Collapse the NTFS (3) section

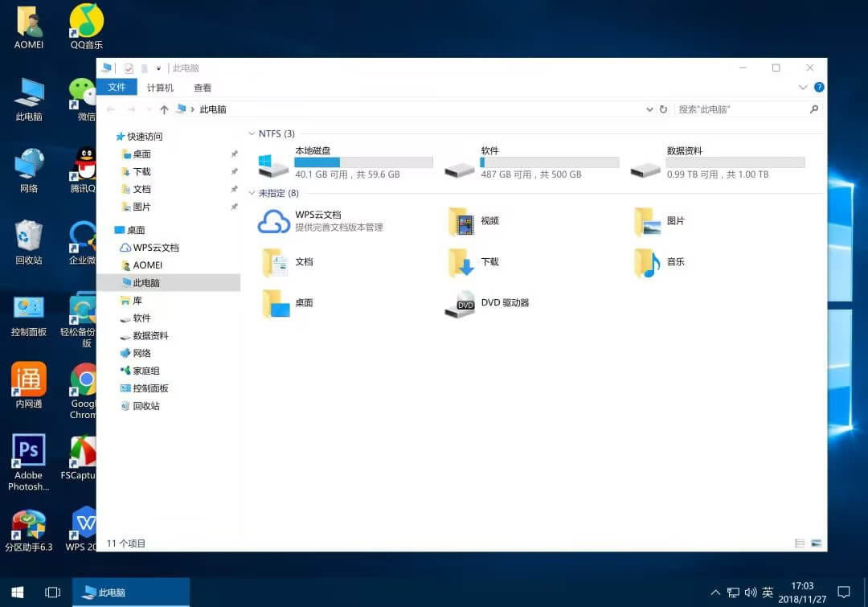point(252,133)
